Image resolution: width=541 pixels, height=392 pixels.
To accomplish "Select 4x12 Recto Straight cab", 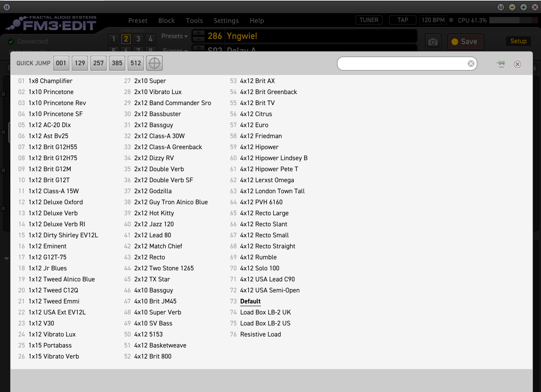I will pos(268,246).
